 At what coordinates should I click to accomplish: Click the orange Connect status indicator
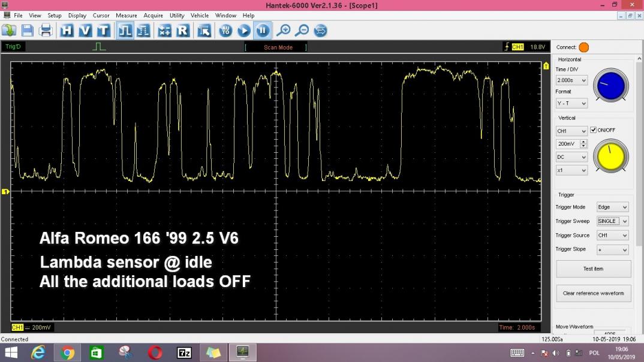[x=583, y=47]
